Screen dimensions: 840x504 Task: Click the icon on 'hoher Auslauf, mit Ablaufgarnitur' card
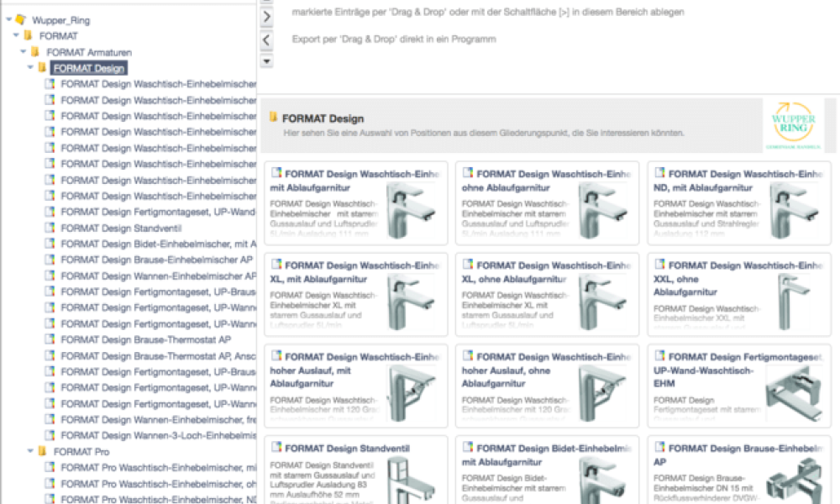tap(276, 355)
